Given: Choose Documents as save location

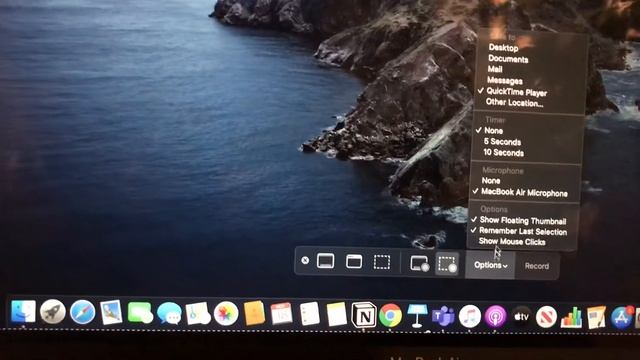Looking at the screenshot, I should tap(508, 59).
